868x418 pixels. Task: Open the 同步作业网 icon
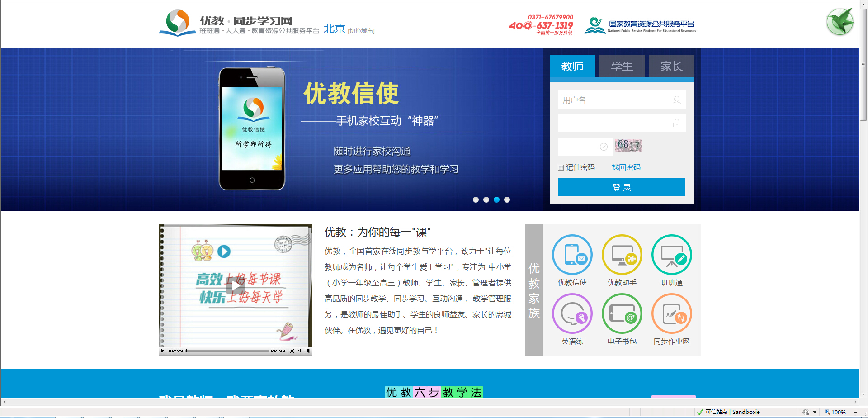click(671, 313)
